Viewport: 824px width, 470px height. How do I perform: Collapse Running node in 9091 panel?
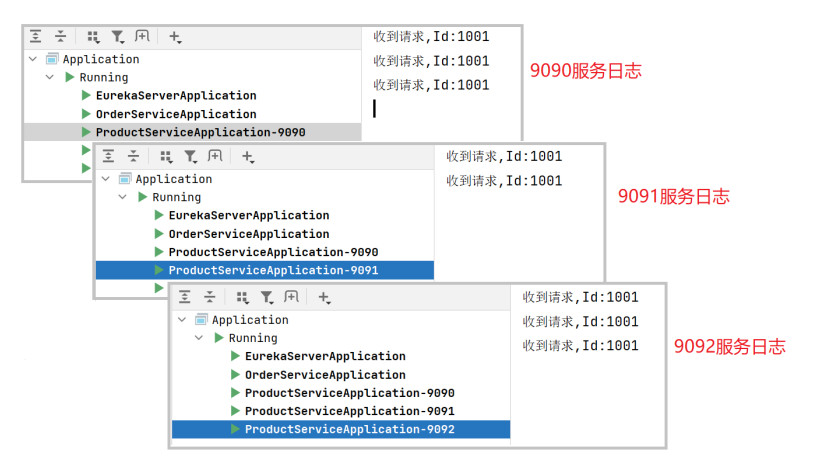coord(122,197)
